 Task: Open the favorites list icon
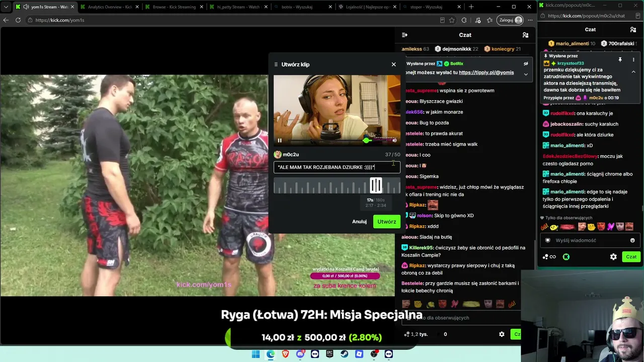[490, 20]
